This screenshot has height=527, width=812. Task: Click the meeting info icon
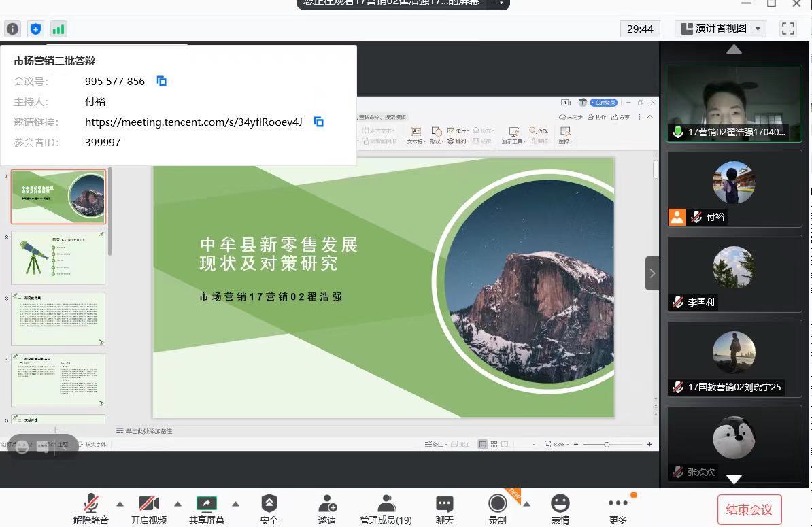12,29
